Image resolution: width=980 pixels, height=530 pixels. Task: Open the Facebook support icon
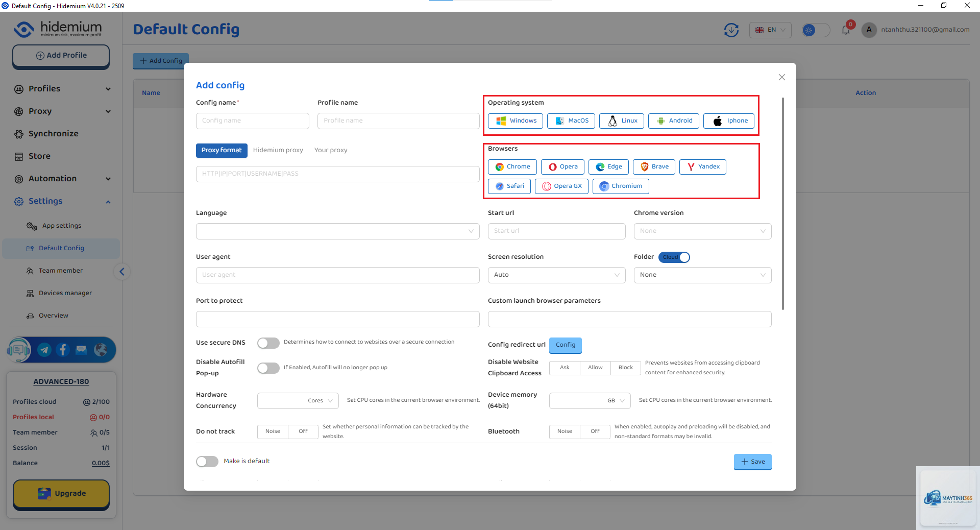pyautogui.click(x=63, y=350)
